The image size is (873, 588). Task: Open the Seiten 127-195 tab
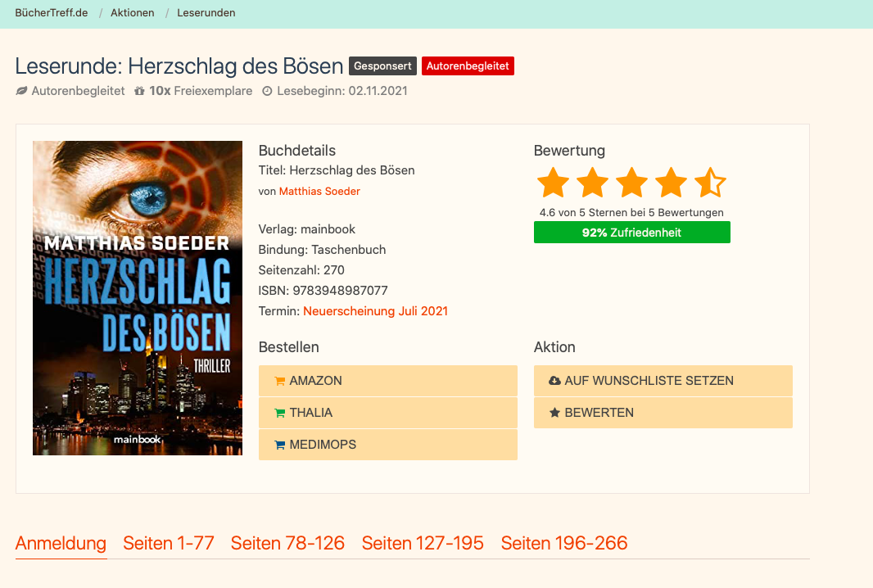point(423,543)
